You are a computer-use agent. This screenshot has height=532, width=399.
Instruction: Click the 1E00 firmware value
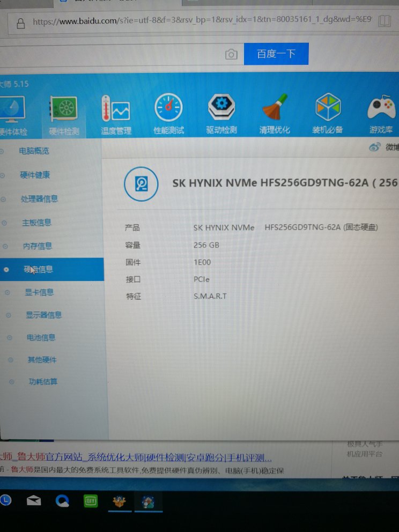(x=202, y=262)
